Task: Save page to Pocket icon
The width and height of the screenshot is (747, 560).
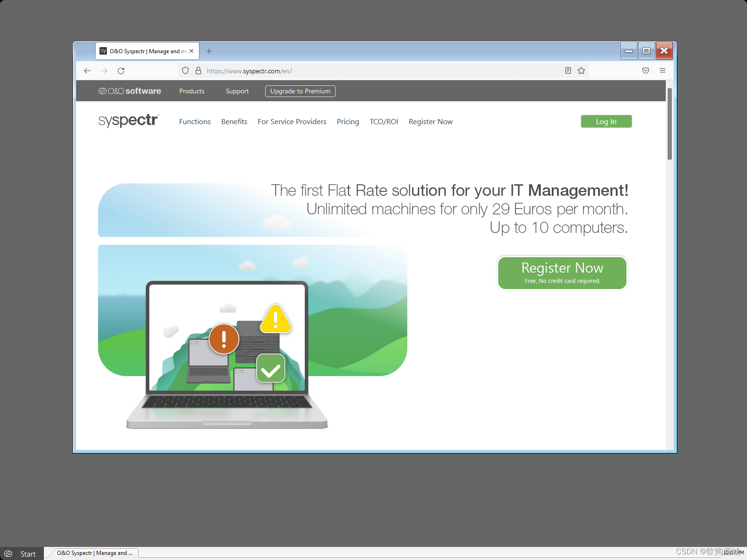Action: pyautogui.click(x=646, y=70)
